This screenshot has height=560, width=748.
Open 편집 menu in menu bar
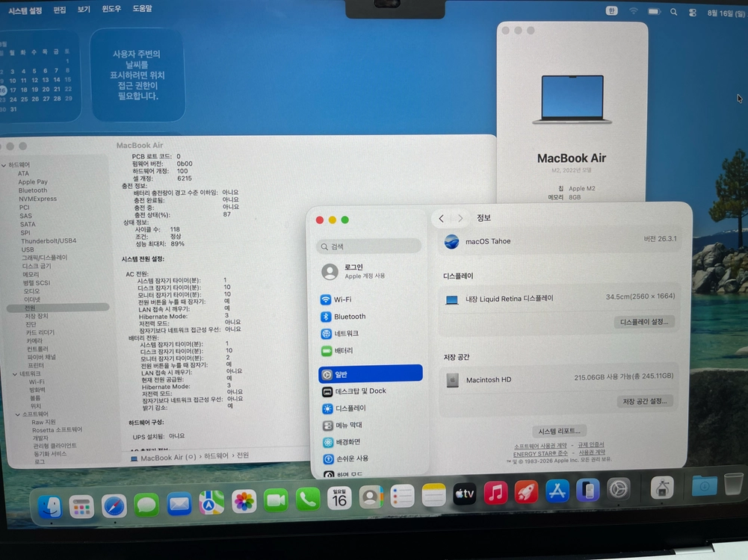tap(60, 10)
